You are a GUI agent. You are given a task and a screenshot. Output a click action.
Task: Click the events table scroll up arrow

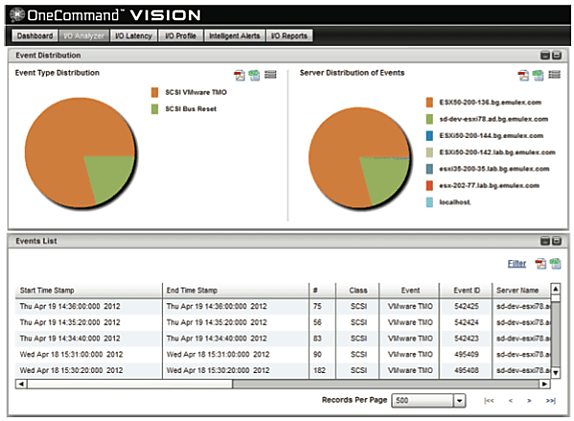(555, 289)
